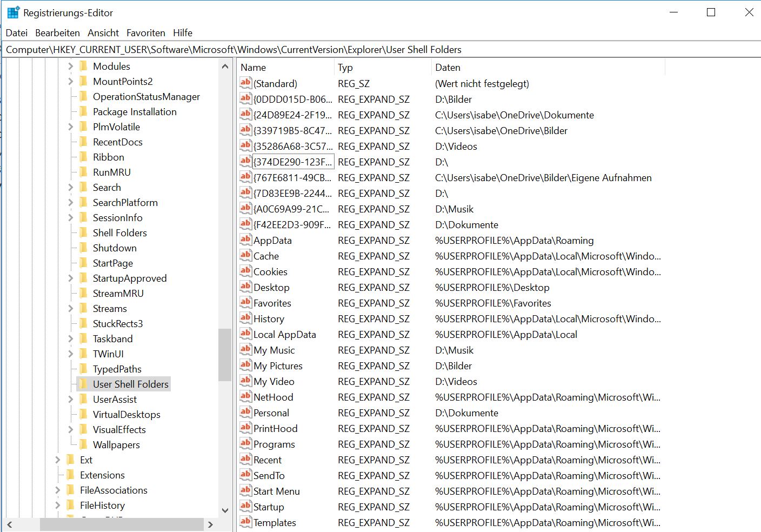Select the OperationStatusManager key

tap(146, 96)
